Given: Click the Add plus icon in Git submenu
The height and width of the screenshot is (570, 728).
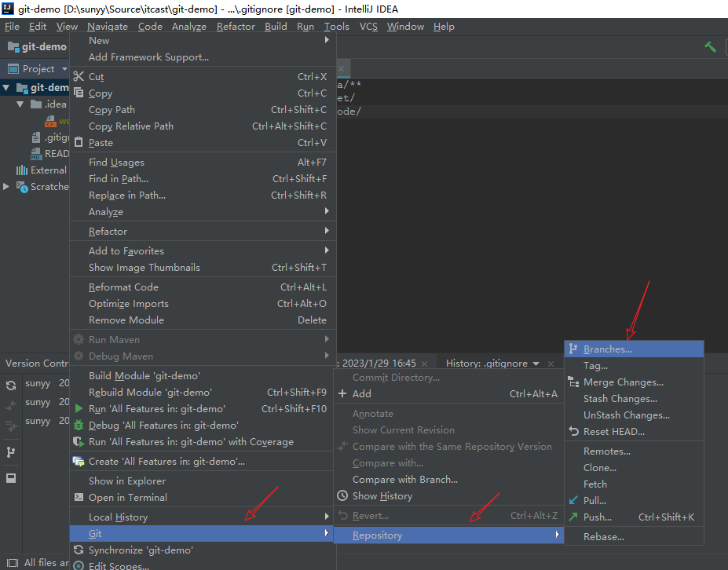Looking at the screenshot, I should click(x=342, y=393).
